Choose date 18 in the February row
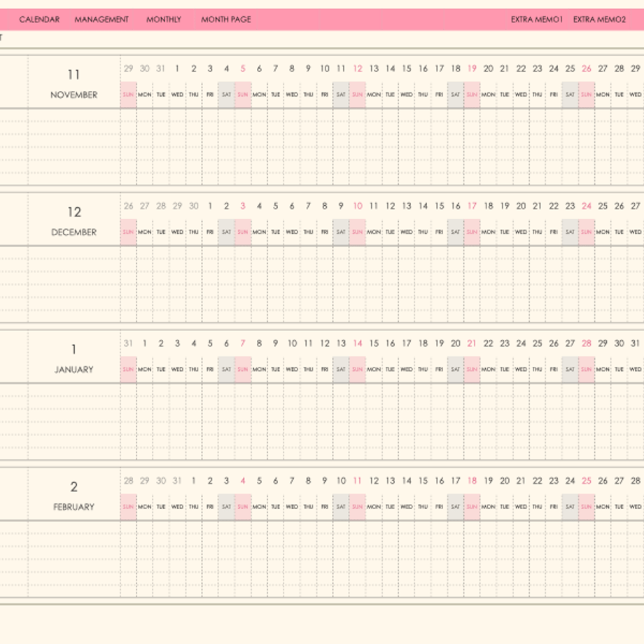The image size is (644, 644). point(472,480)
